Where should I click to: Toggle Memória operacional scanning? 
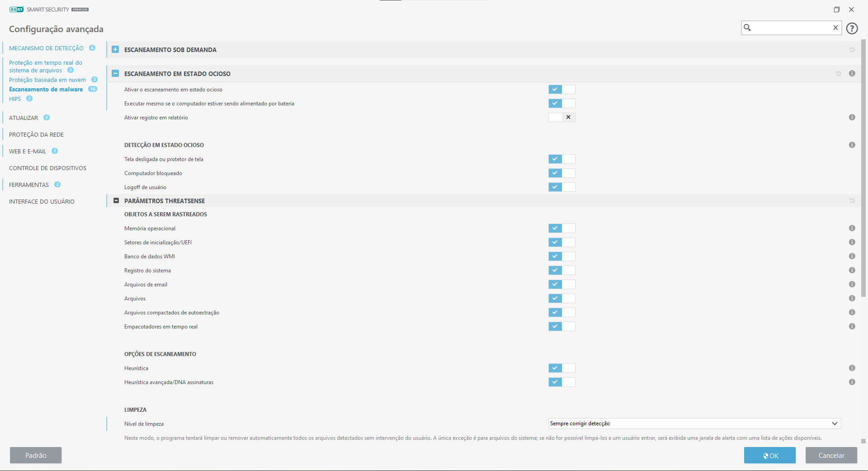(x=561, y=228)
